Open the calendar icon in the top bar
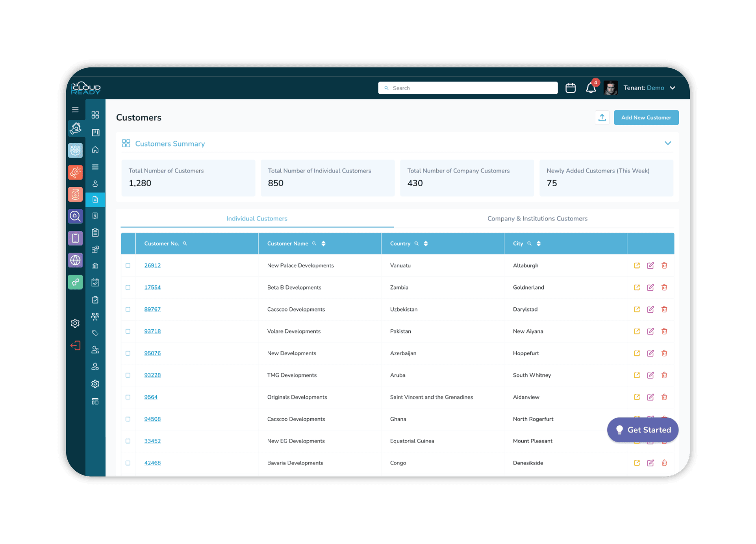 570,87
